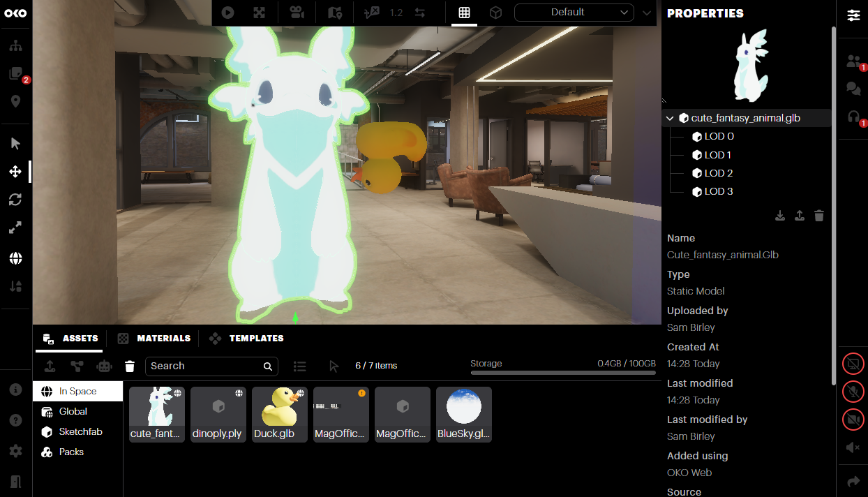Switch to the Materials tab
This screenshot has width=868, height=497.
tap(154, 339)
